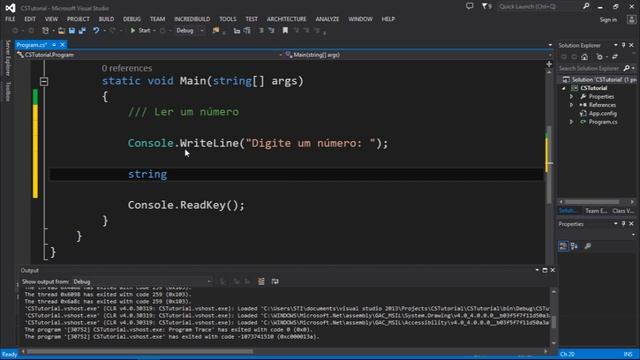Click the Increase Line Indent toolbar icon
Viewport: 640px width, 360px height.
click(247, 31)
